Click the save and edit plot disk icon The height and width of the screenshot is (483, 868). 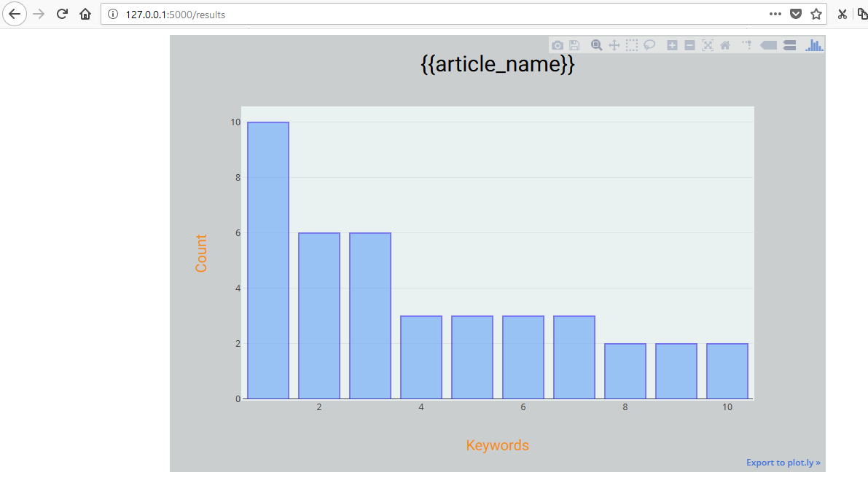click(x=574, y=45)
